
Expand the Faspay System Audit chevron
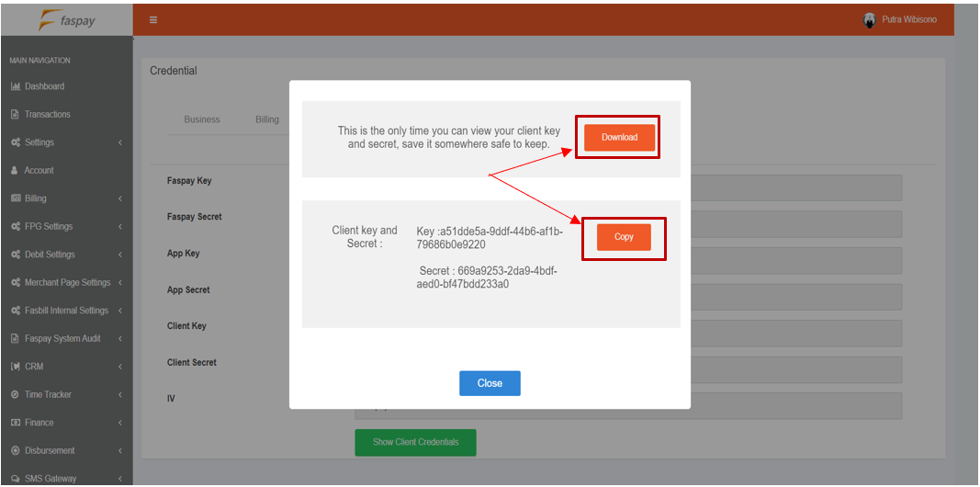(119, 338)
